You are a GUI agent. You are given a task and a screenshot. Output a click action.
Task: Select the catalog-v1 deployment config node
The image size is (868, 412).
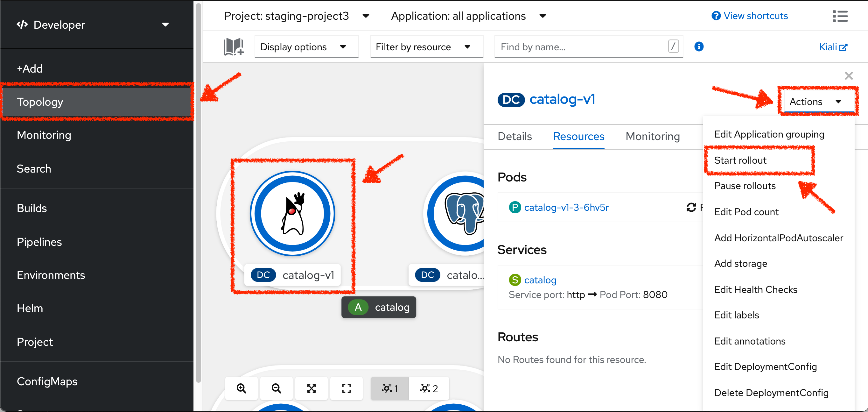click(292, 214)
